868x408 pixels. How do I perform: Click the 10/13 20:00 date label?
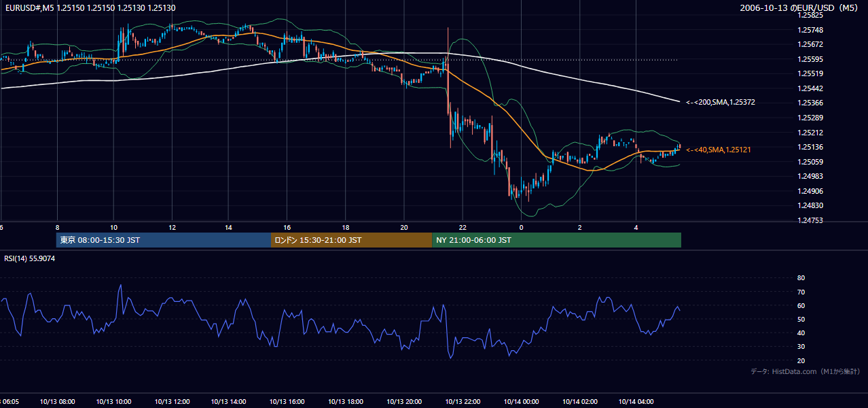click(x=403, y=401)
